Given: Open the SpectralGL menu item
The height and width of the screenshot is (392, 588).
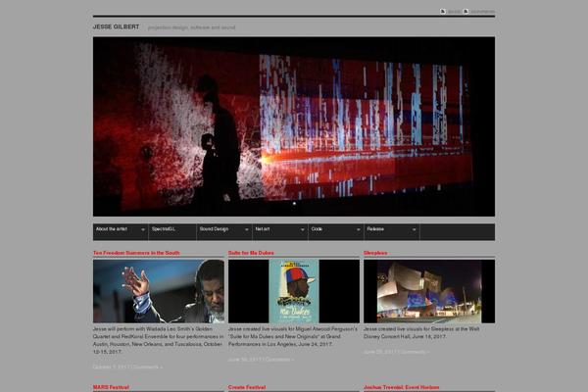Looking at the screenshot, I should pyautogui.click(x=172, y=232).
